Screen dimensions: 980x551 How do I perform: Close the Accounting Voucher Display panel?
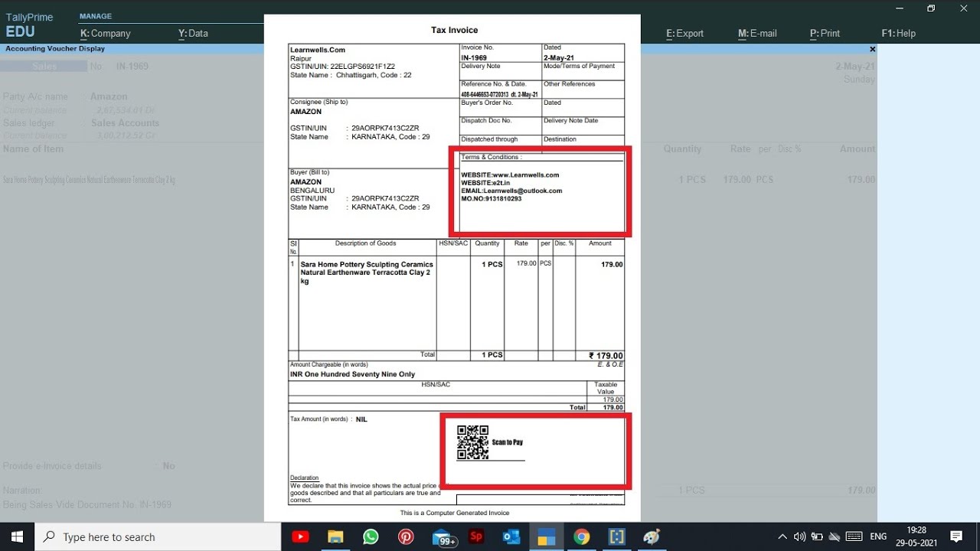click(x=872, y=48)
